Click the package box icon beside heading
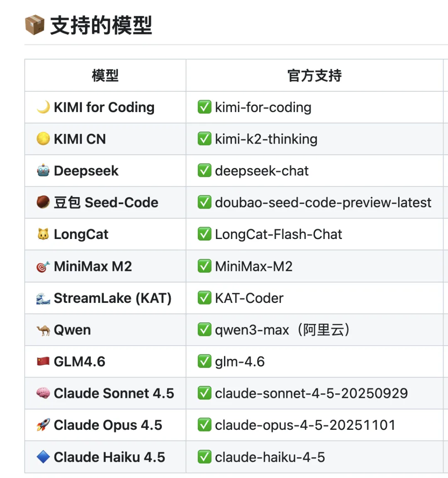This screenshot has height=478, width=448. [x=34, y=25]
